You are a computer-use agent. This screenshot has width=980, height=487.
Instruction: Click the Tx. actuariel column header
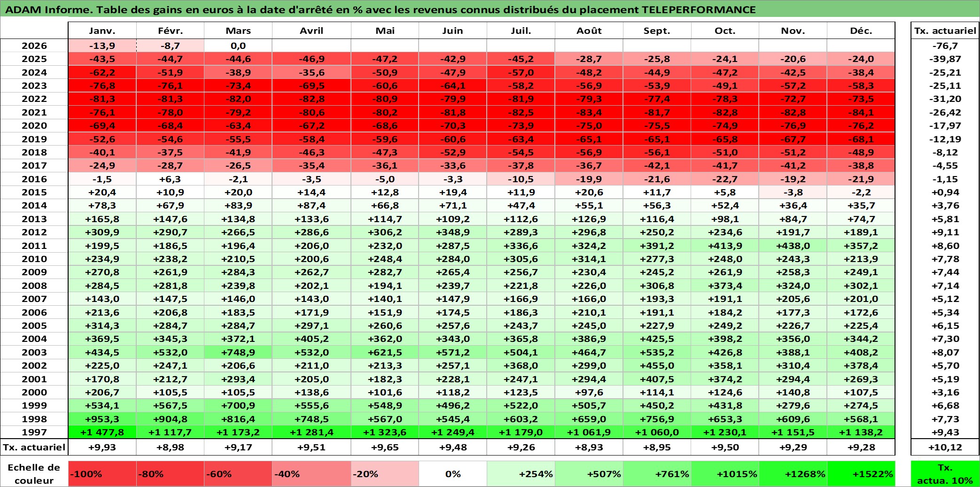pyautogui.click(x=945, y=31)
